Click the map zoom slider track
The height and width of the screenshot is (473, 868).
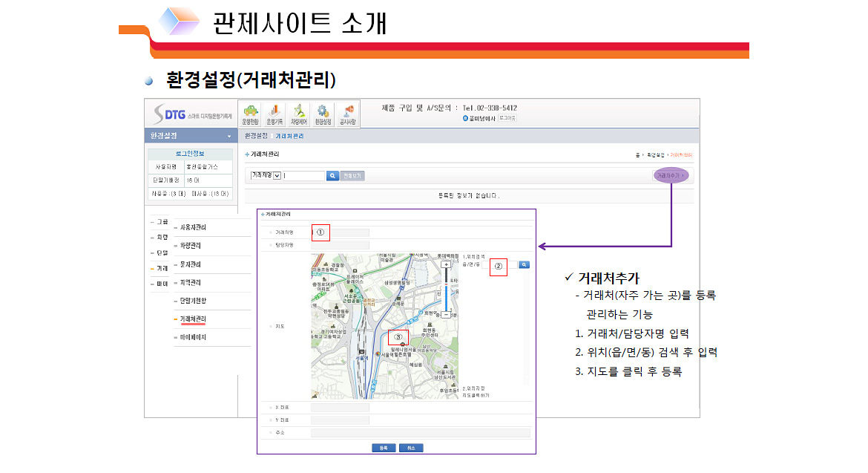click(x=445, y=290)
